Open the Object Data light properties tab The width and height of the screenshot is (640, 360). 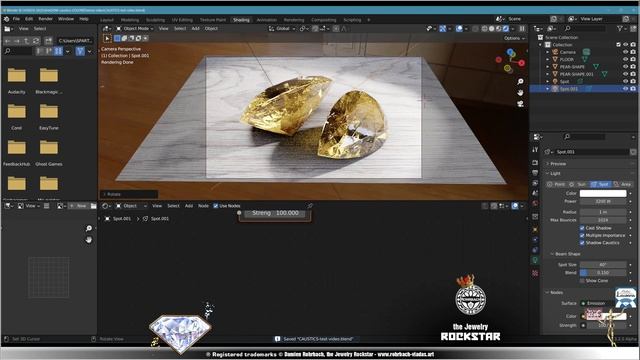point(535,260)
